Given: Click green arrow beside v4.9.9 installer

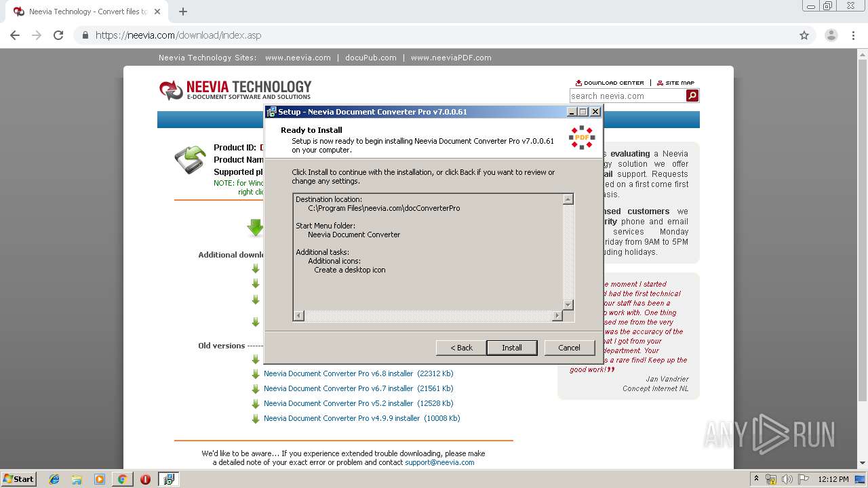Looking at the screenshot, I should (x=256, y=419).
